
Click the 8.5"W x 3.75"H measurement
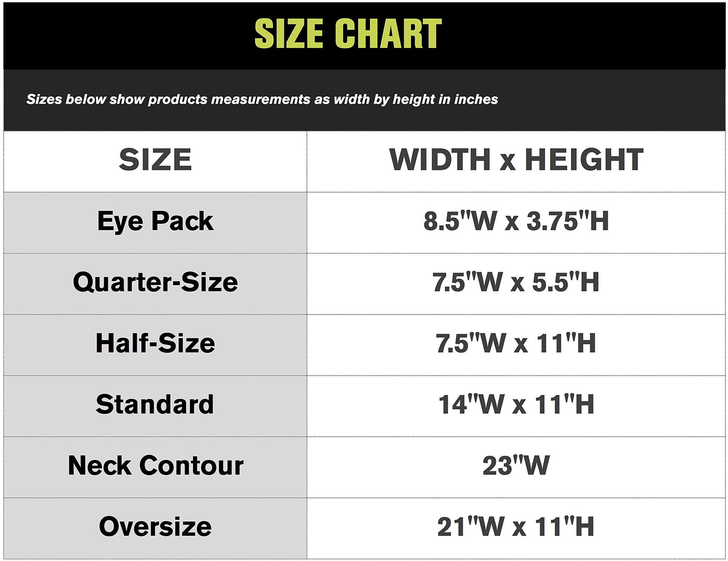(x=516, y=222)
